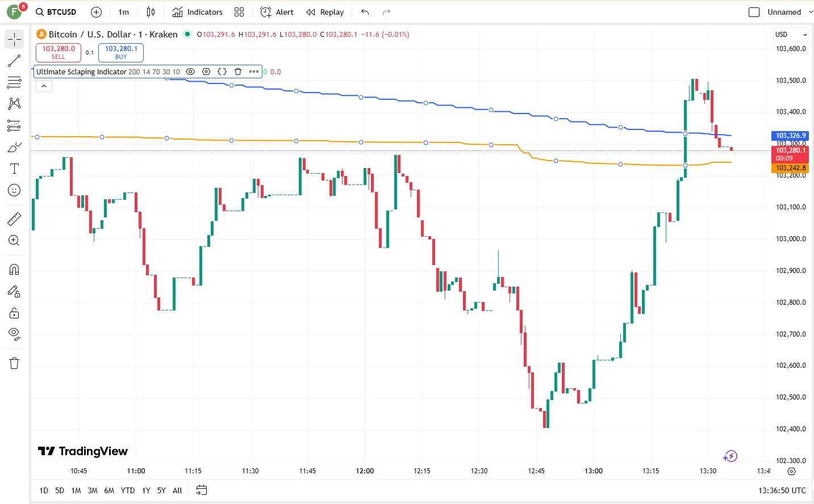Click the blue 103,326.9 price label
The width and height of the screenshot is (814, 504).
pyautogui.click(x=790, y=135)
